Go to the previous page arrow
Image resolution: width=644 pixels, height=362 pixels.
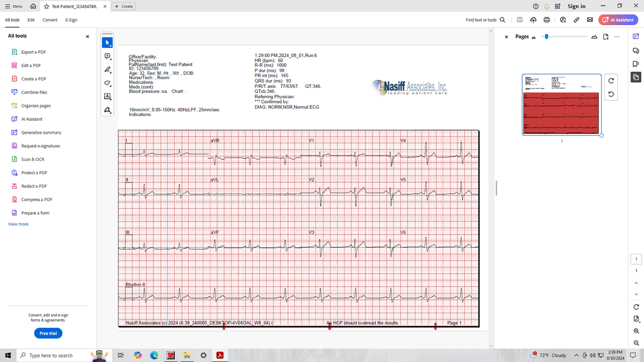[x=636, y=283]
